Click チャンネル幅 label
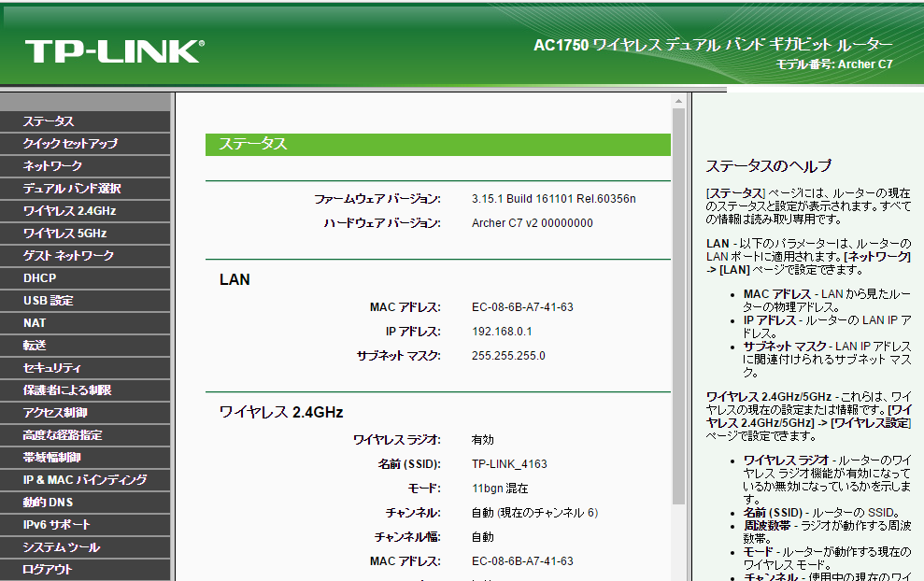 407,537
